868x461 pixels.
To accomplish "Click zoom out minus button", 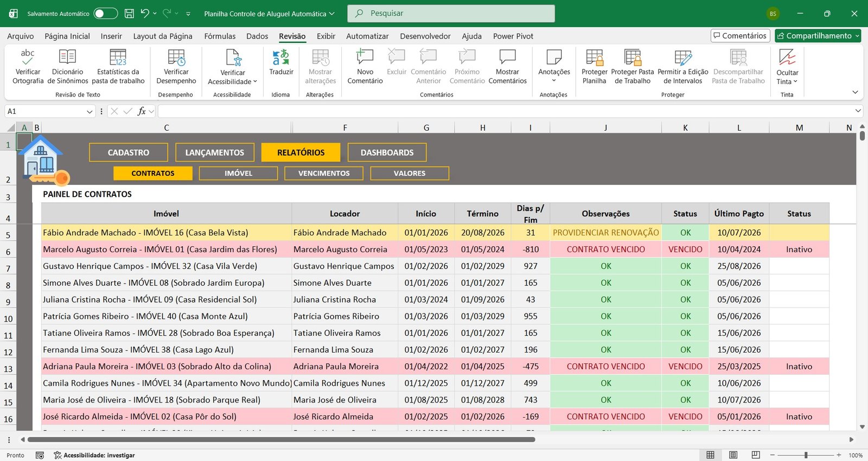I will pyautogui.click(x=773, y=455).
